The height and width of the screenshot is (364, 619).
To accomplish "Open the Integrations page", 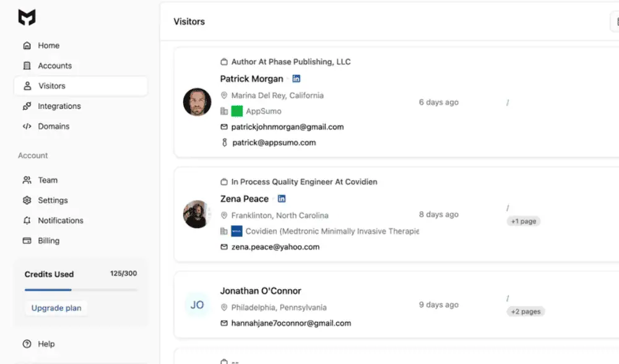I will coord(59,106).
